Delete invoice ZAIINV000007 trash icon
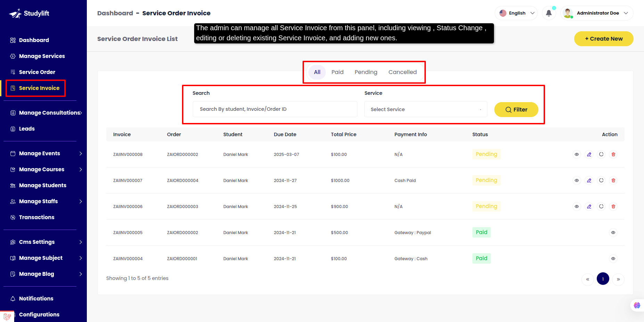 coord(613,180)
